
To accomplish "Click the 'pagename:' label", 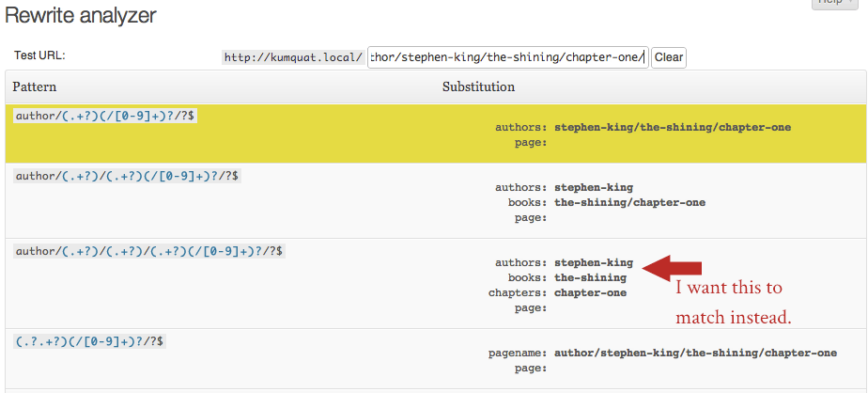I will pyautogui.click(x=518, y=354).
